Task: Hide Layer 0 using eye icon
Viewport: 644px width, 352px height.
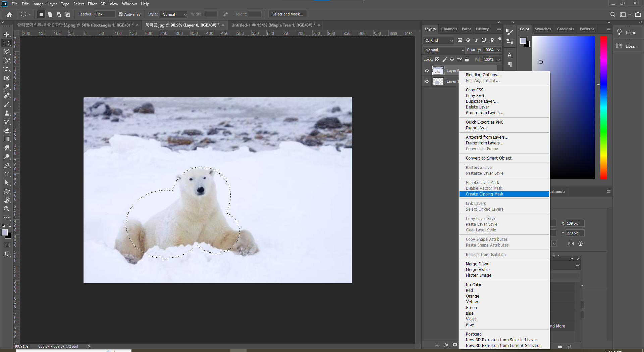Action: pyautogui.click(x=427, y=71)
